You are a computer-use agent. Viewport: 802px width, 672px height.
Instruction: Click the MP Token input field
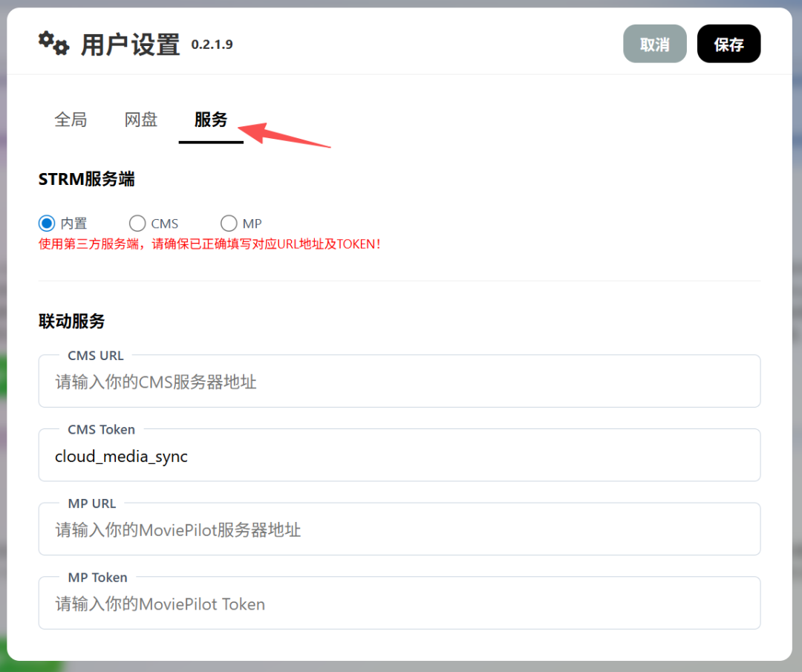[x=400, y=604]
